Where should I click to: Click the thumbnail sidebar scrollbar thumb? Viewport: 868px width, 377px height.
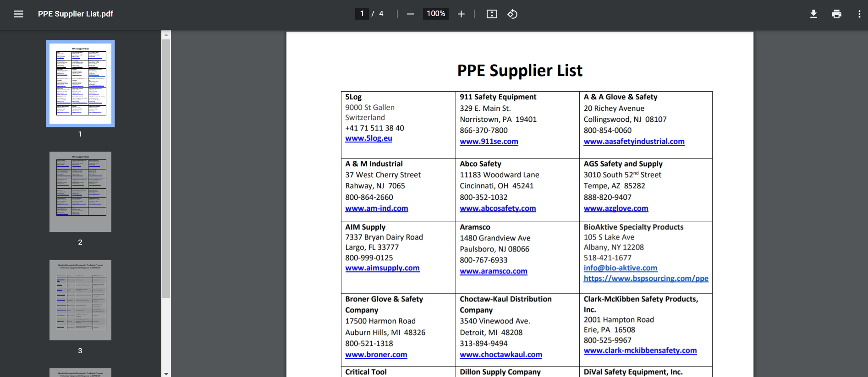click(x=166, y=169)
